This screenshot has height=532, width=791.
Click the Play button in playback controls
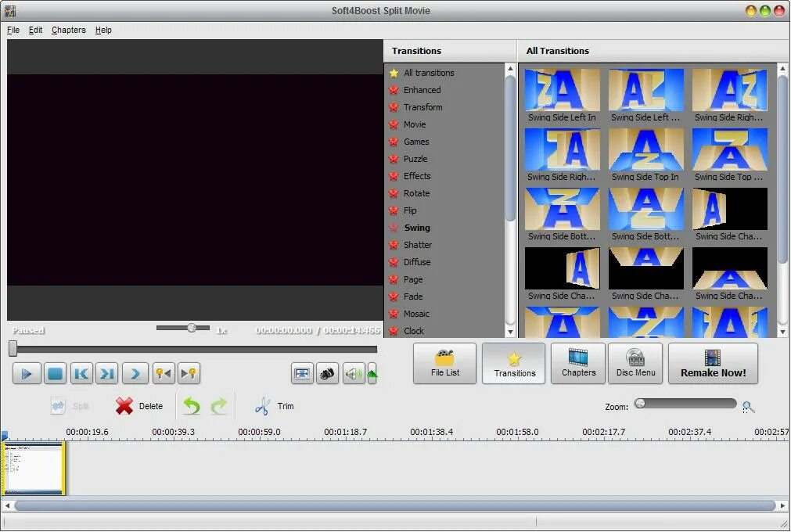27,374
